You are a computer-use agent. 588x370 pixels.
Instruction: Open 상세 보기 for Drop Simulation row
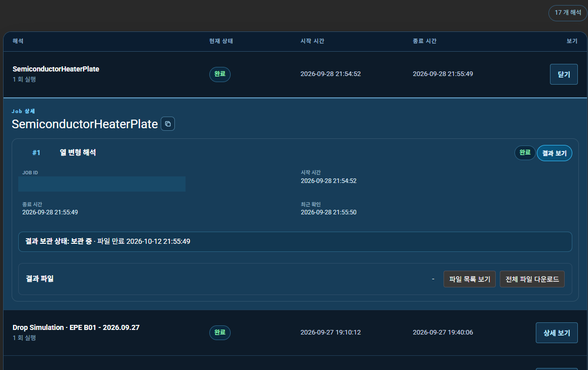(557, 333)
